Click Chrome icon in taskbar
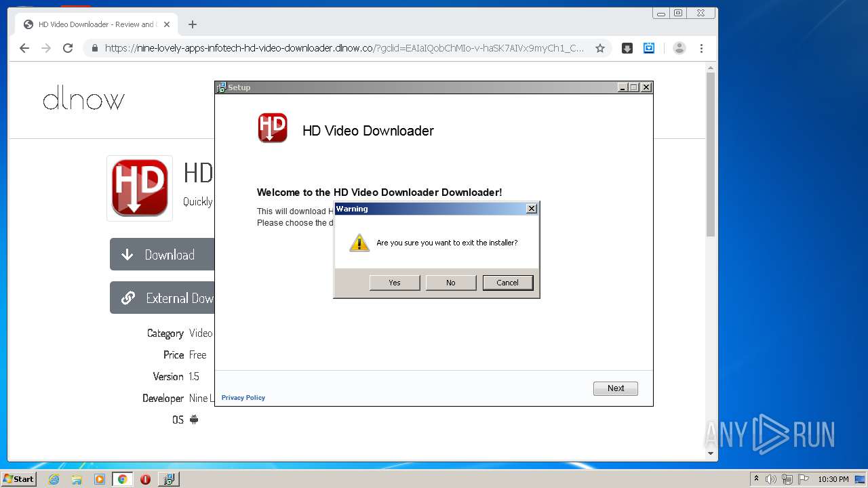 point(123,479)
